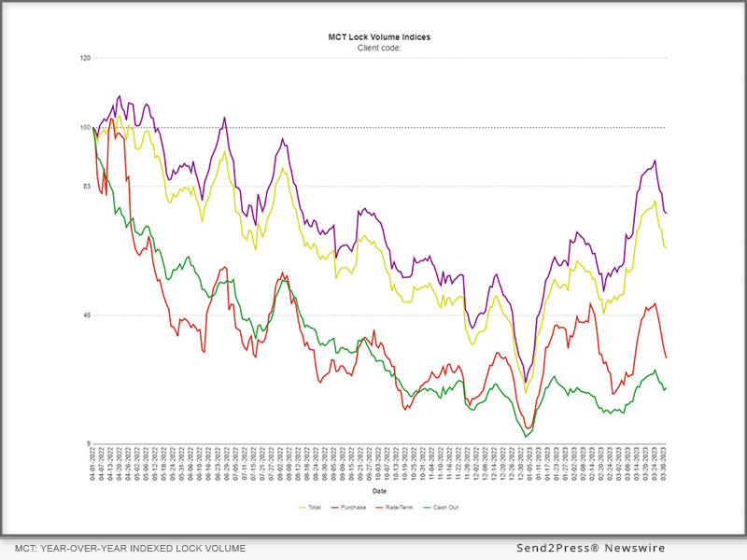Select the 120 y-axis tick label
This screenshot has height=560, width=747.
(x=85, y=58)
